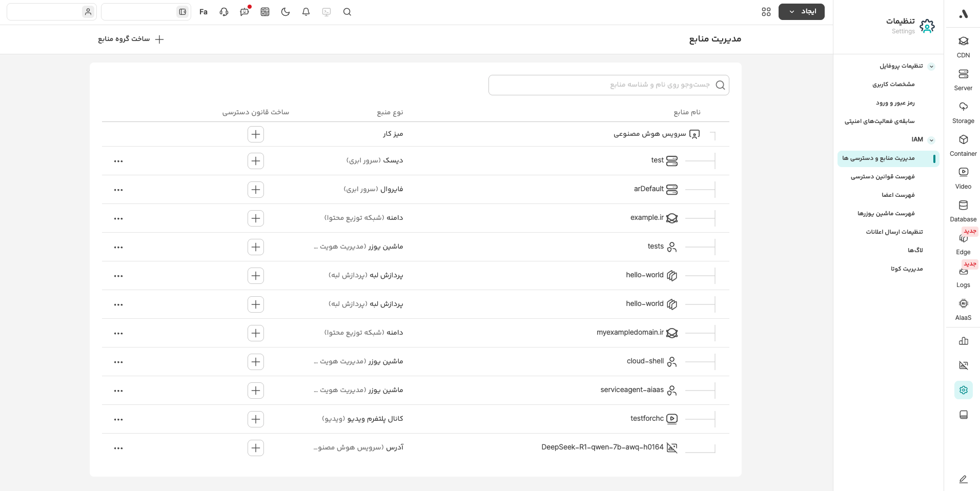Image resolution: width=980 pixels, height=491 pixels.
Task: Switch language using the Fa toggle
Action: [x=203, y=12]
